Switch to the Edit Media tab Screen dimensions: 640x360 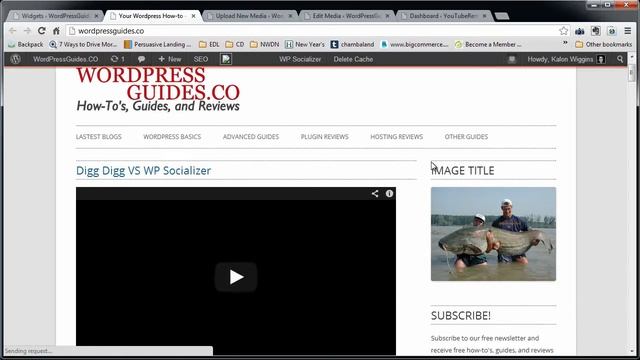(347, 16)
